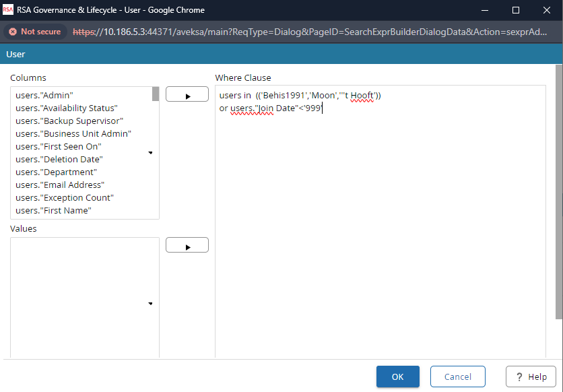Click the Help question mark button
The height and width of the screenshot is (392, 563).
[x=531, y=377]
